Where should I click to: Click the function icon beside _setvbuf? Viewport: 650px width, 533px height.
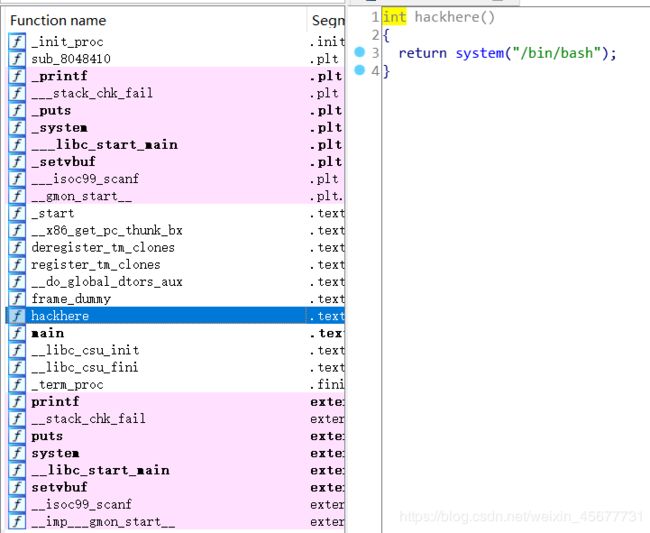click(x=17, y=162)
